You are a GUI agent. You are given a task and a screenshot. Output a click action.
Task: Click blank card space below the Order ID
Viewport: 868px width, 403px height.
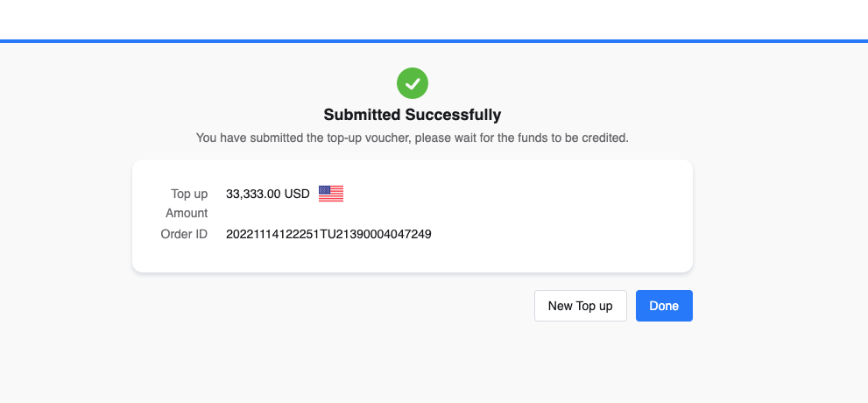(412, 257)
